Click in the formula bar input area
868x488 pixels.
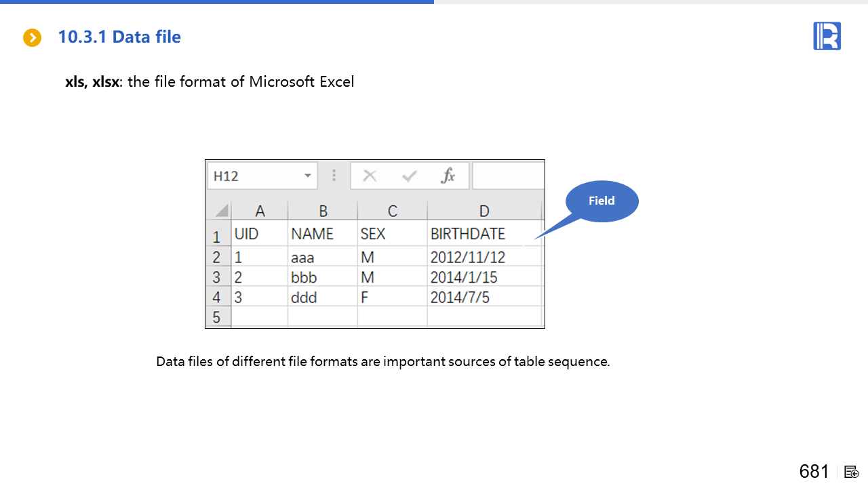tap(508, 176)
